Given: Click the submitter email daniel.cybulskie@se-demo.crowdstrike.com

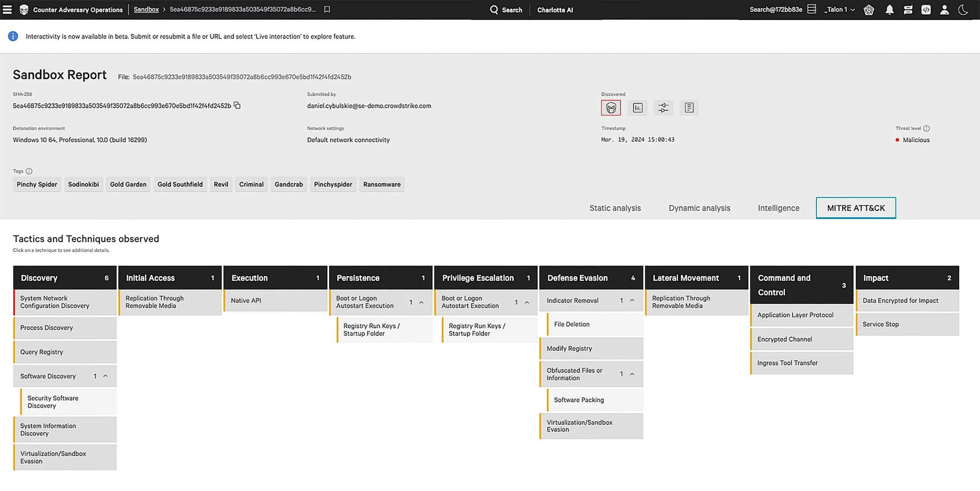Looking at the screenshot, I should tap(369, 106).
